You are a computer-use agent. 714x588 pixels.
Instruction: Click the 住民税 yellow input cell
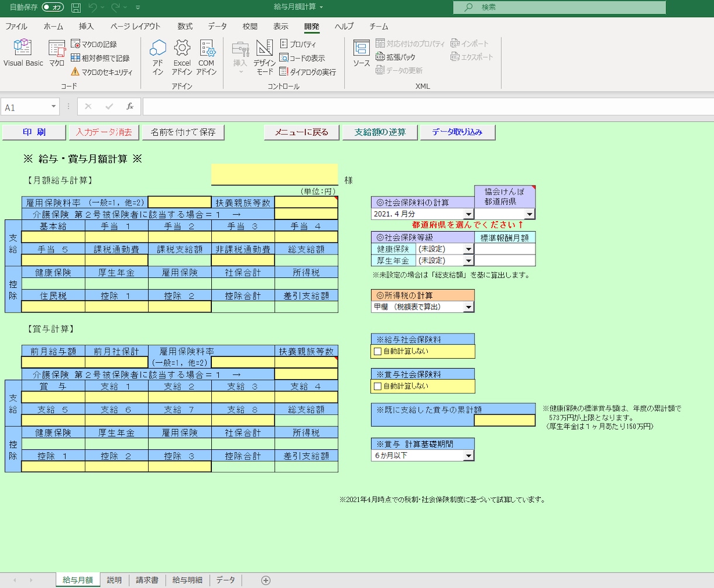(x=53, y=307)
